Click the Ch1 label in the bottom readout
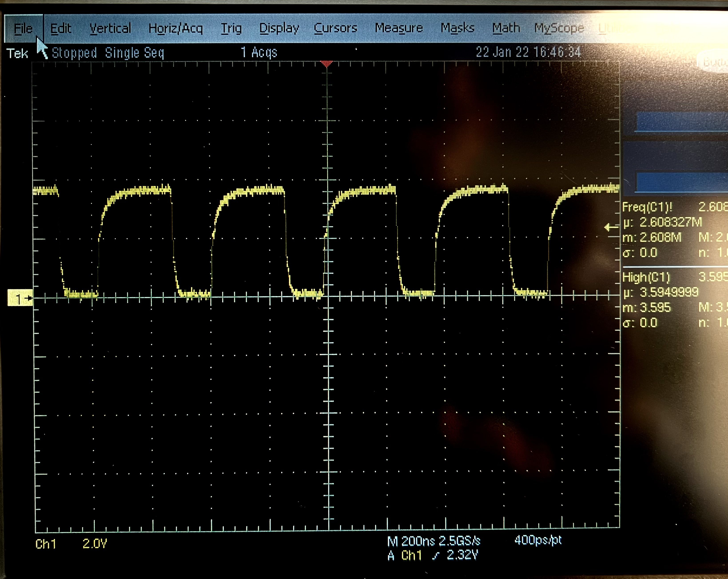Viewport: 728px width, 579px height. [46, 544]
